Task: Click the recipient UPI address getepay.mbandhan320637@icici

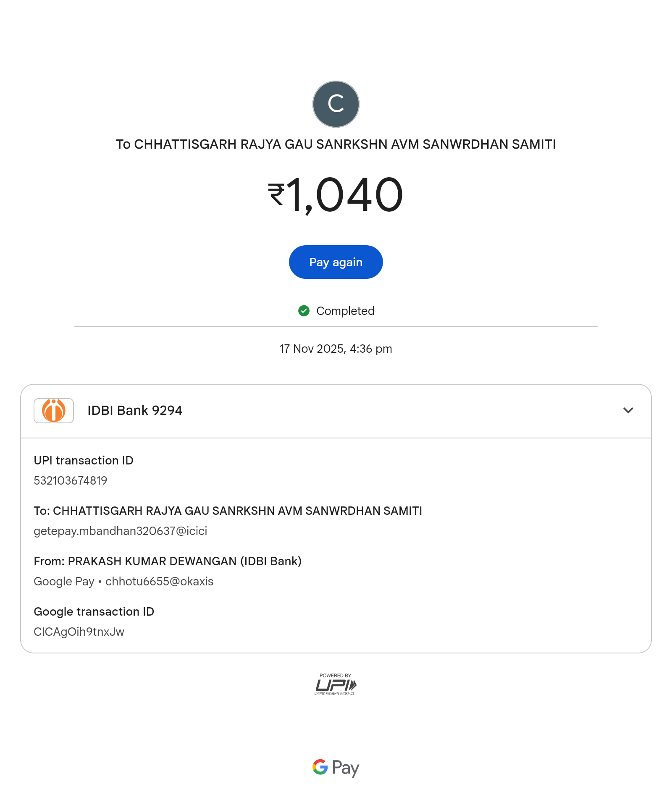Action: 121,531
